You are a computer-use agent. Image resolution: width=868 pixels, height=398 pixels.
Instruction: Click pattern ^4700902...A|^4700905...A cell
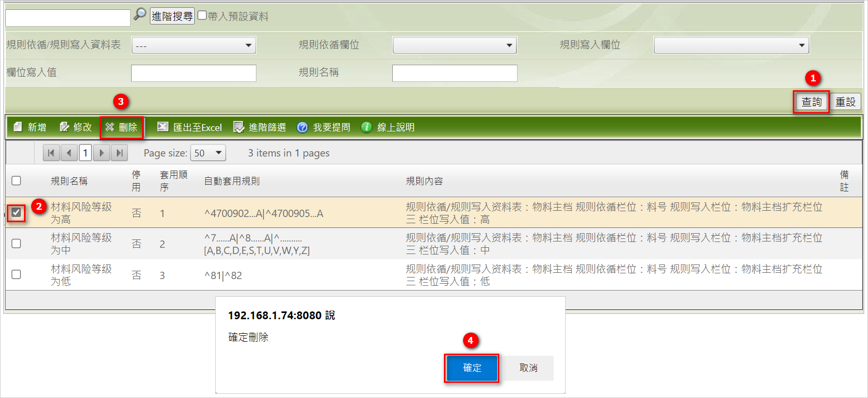tap(264, 213)
